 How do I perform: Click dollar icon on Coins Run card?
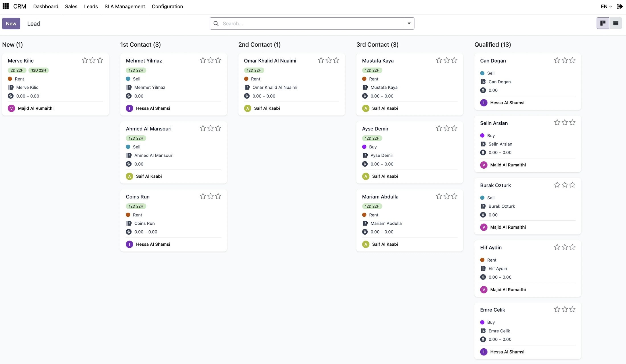tap(129, 232)
